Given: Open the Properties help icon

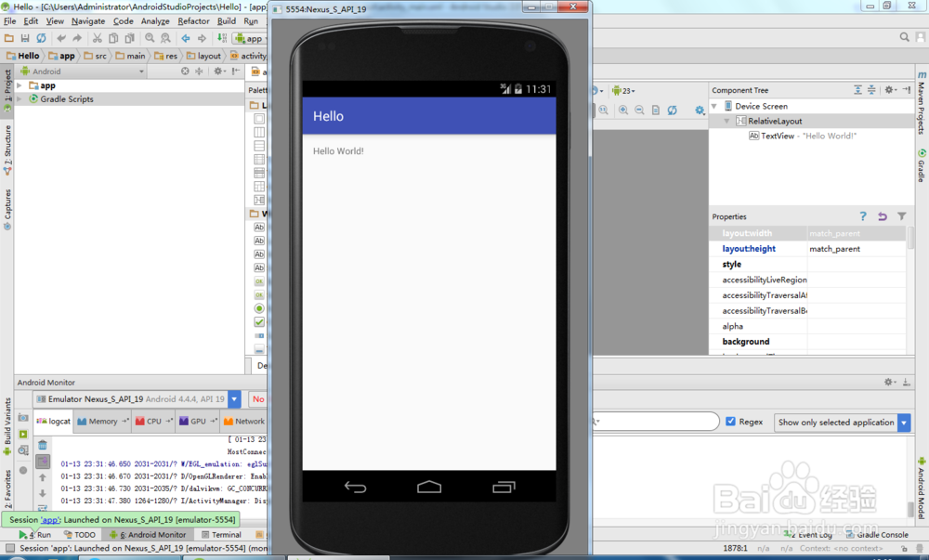Looking at the screenshot, I should tap(862, 215).
